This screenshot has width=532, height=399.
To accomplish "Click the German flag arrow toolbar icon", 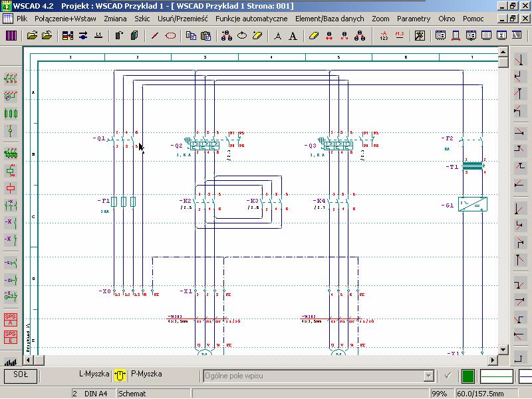I will [68, 35].
